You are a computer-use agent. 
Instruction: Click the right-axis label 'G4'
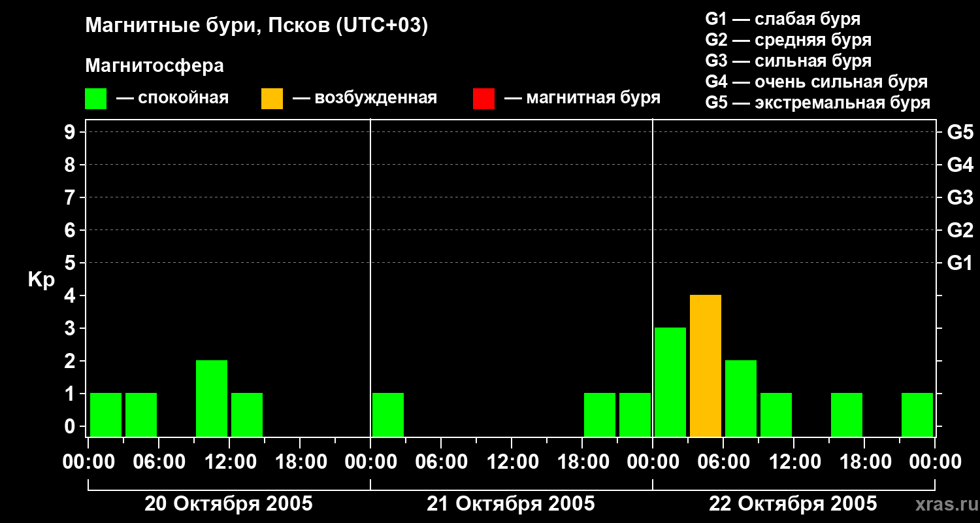point(960,165)
